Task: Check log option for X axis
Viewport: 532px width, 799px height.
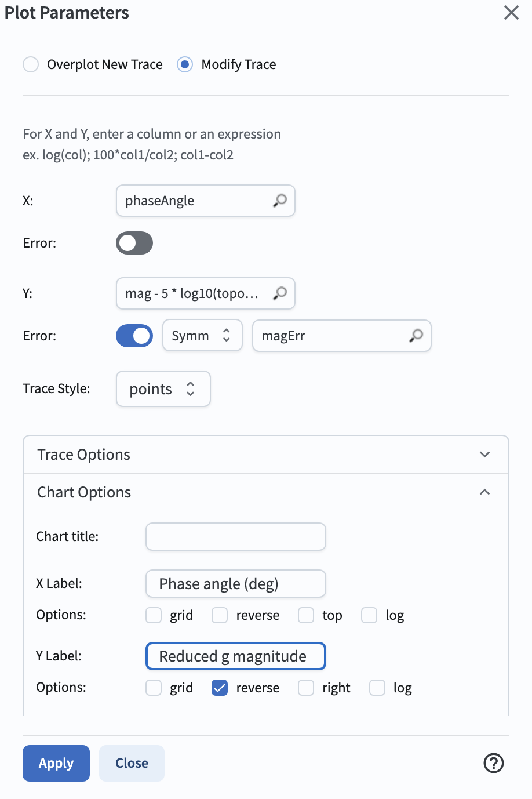Action: [369, 615]
